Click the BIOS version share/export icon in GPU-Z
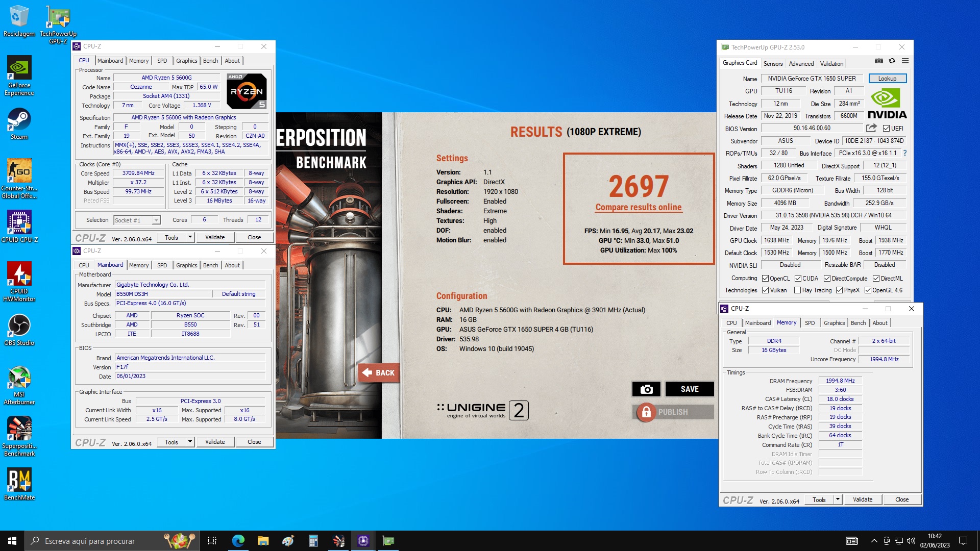The image size is (980, 551). click(871, 128)
